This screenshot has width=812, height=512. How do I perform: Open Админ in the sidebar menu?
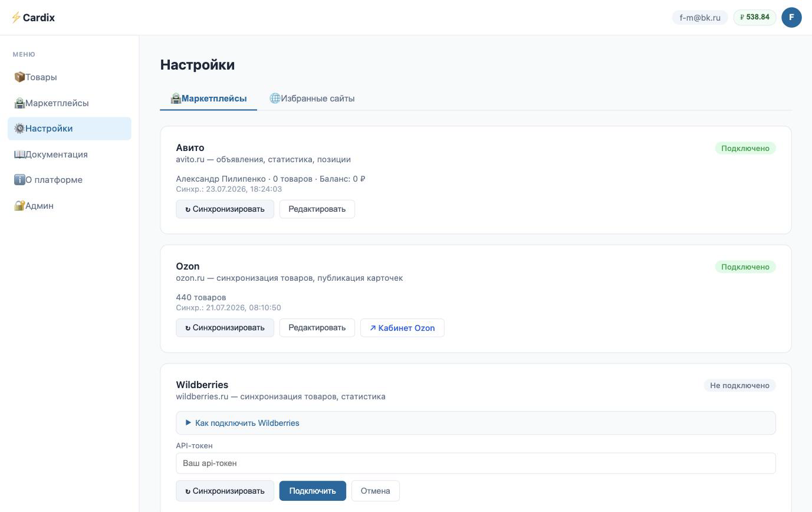70,206
